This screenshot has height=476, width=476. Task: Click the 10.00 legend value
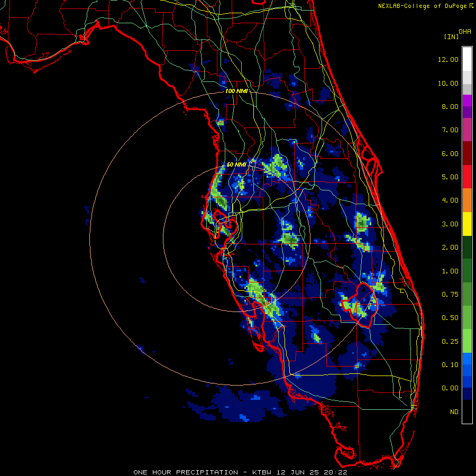(x=448, y=83)
